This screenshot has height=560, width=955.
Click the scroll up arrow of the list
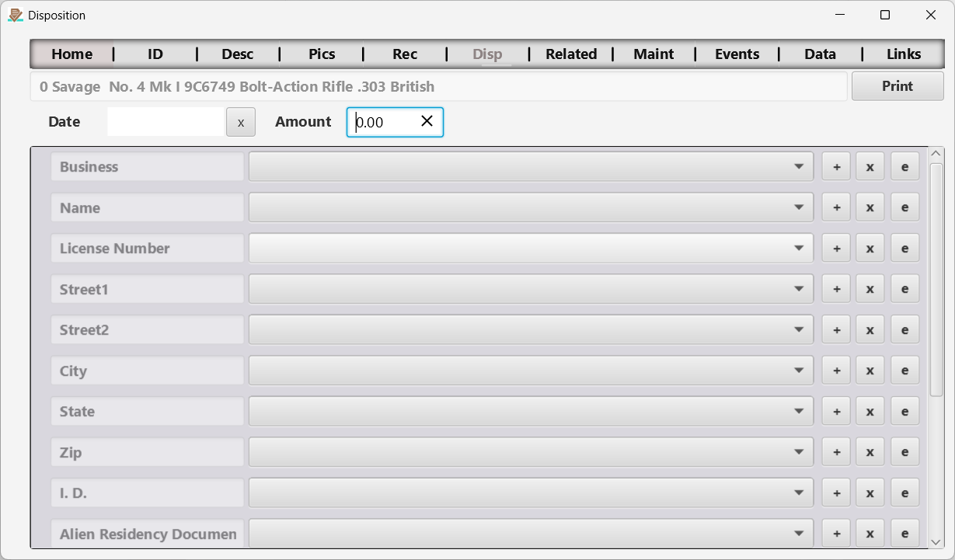pyautogui.click(x=936, y=154)
